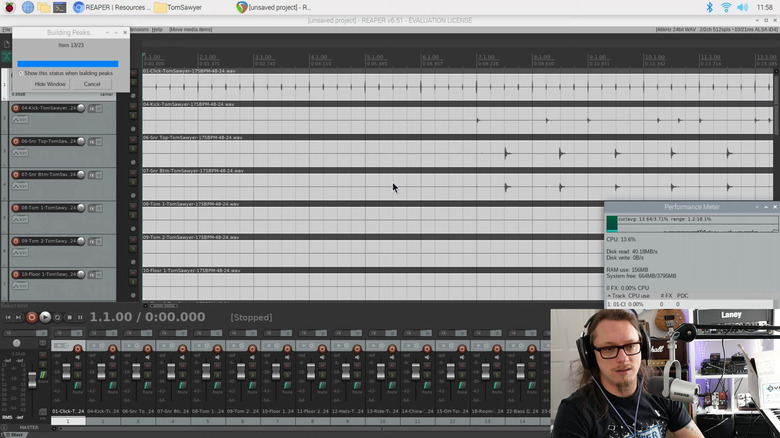Open FX for 06-Snr Top track panel
Image resolution: width=780 pixels, height=438 pixels.
point(92,142)
